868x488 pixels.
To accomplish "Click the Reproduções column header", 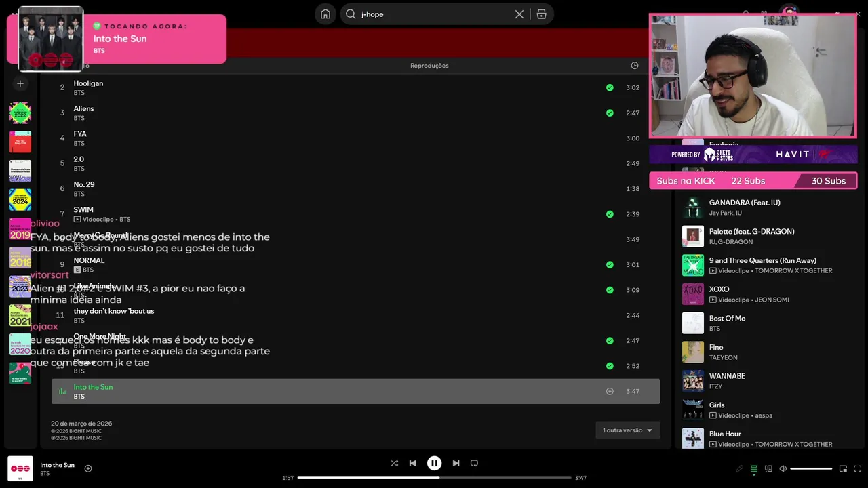I will pos(429,66).
